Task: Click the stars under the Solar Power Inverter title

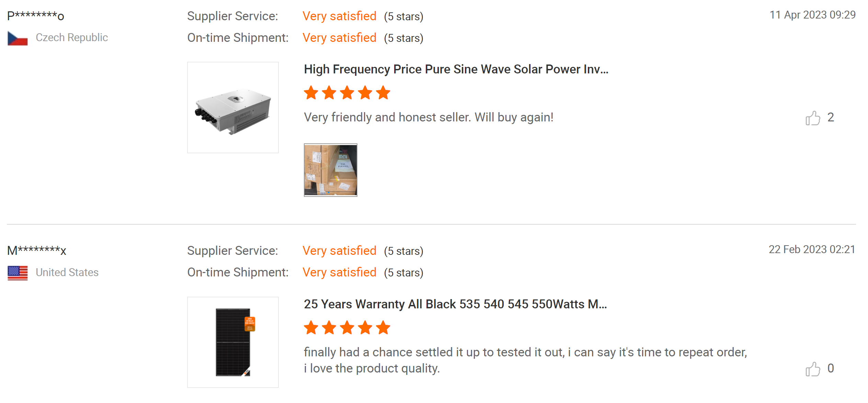Action: tap(347, 93)
